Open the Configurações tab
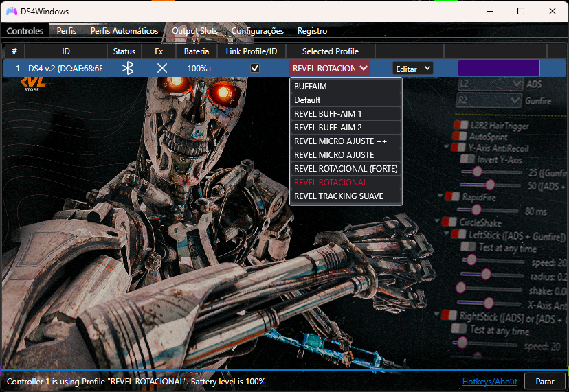This screenshot has width=569, height=392. click(258, 31)
